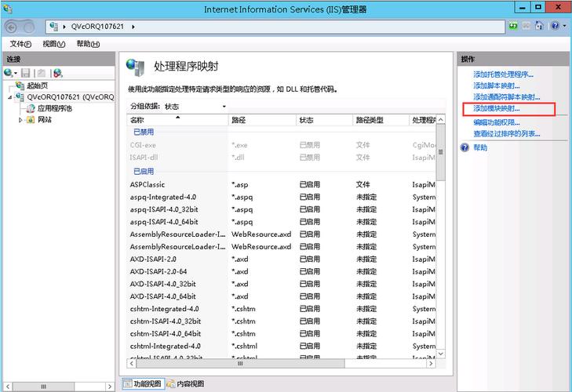Click the home icon in top toolbar

[541, 26]
